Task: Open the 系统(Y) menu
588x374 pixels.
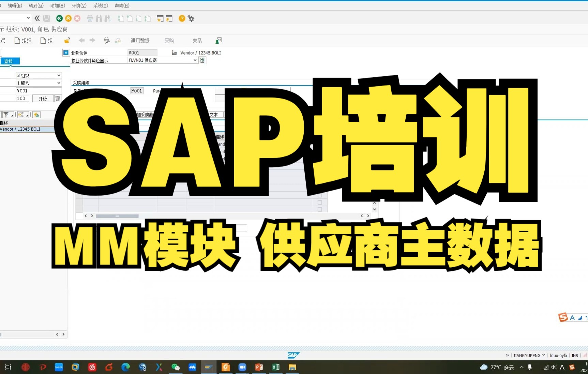Action: 101,5
